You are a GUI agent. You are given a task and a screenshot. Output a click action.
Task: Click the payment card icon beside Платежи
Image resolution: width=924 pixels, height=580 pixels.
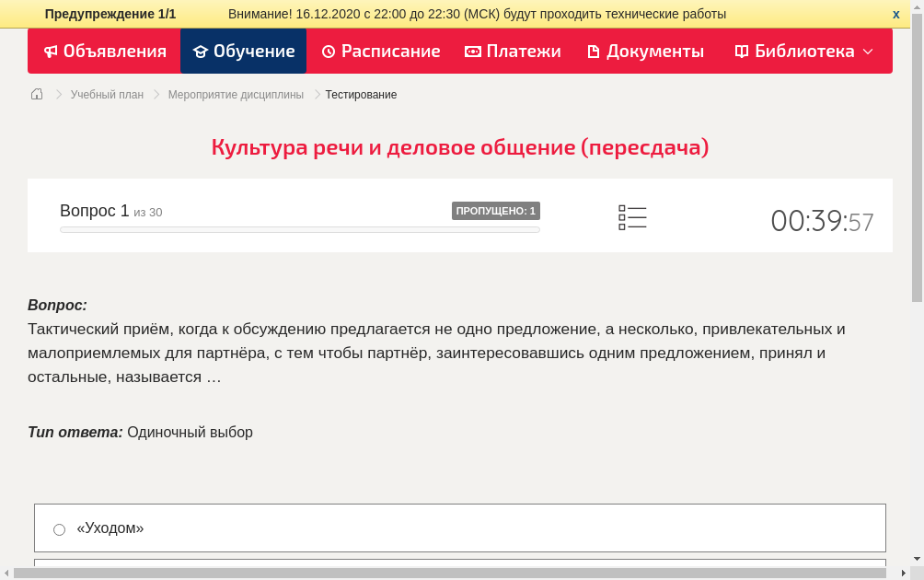coord(471,51)
